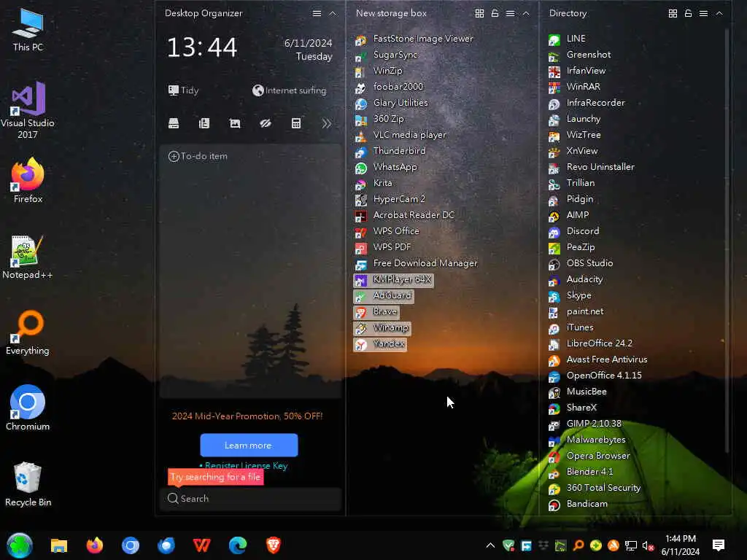Toggle the lock on New storage box

click(495, 13)
